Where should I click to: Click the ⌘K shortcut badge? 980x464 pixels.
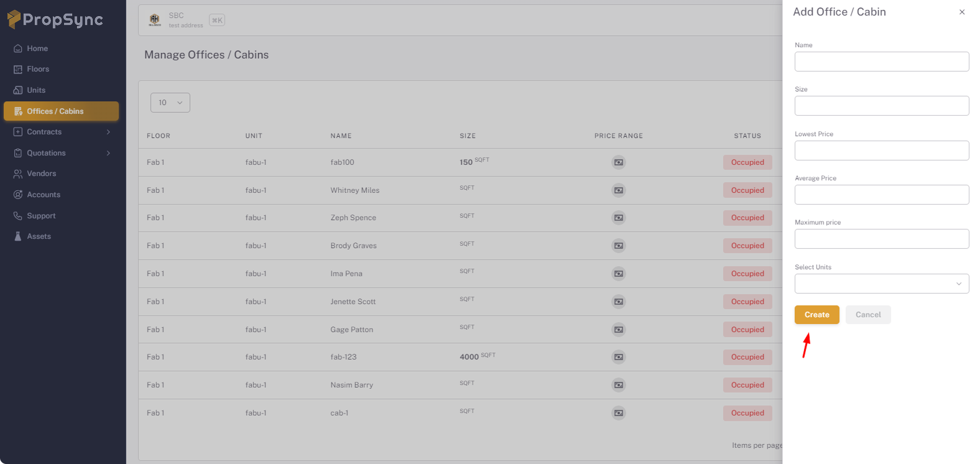tap(217, 20)
